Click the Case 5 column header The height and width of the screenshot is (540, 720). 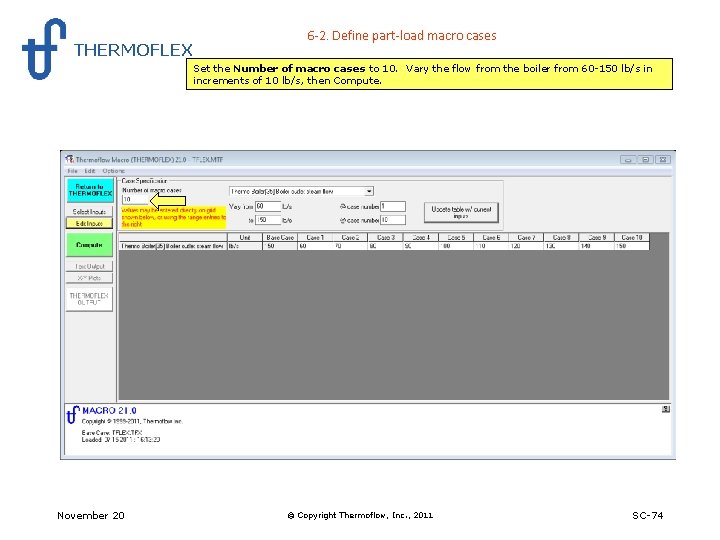[x=456, y=237]
